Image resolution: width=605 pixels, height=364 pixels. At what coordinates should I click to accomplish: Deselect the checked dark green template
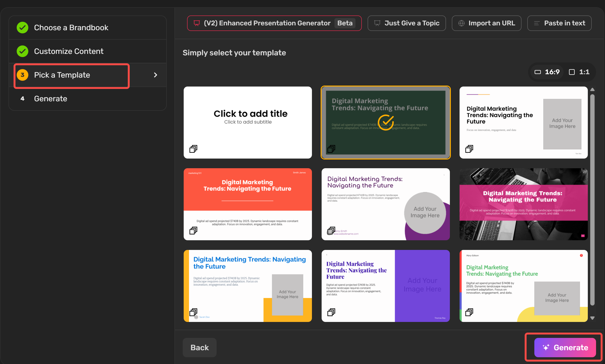[386, 122]
